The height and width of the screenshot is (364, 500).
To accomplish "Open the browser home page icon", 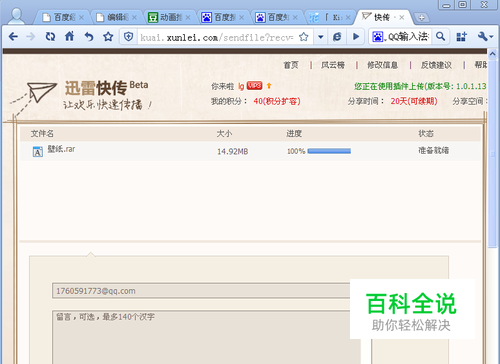I will tap(69, 36).
